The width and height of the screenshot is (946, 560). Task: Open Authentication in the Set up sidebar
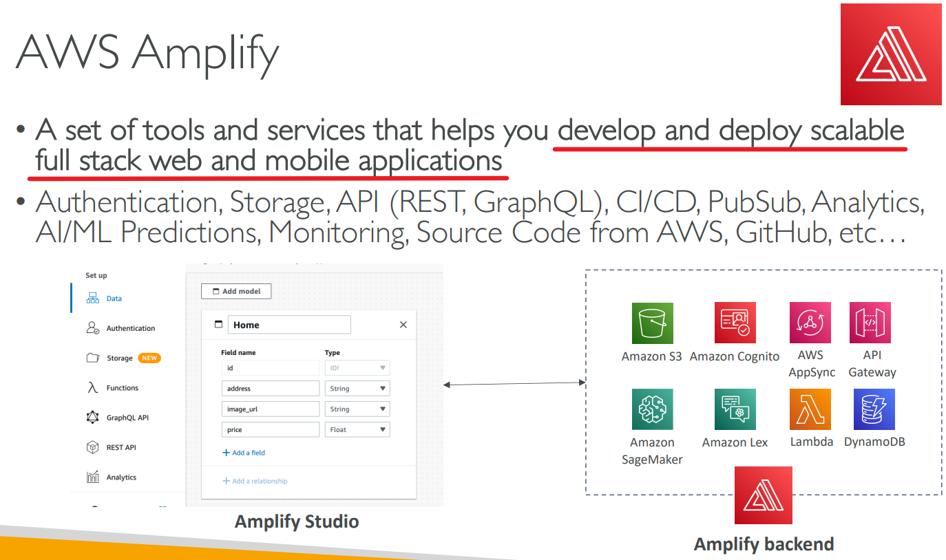(x=130, y=328)
